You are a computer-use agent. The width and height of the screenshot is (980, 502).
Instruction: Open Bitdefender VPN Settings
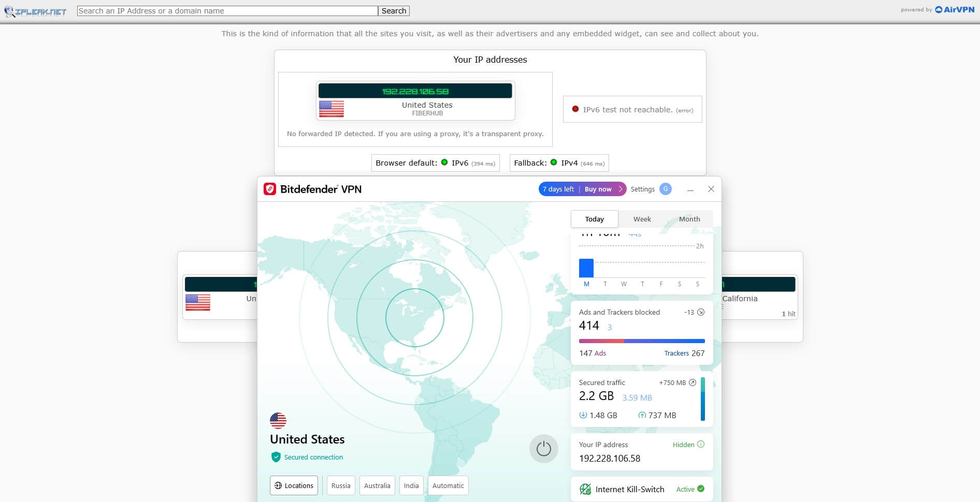click(x=643, y=189)
